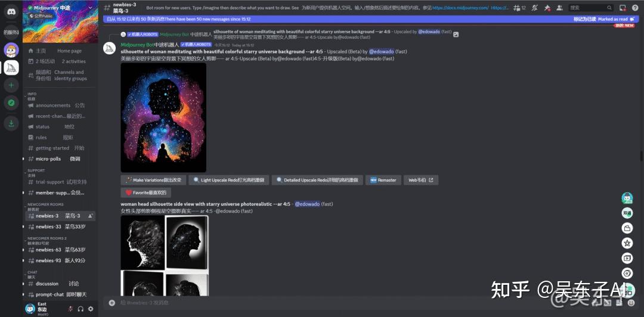Click the Remaster button
644x317 pixels.
click(x=383, y=180)
